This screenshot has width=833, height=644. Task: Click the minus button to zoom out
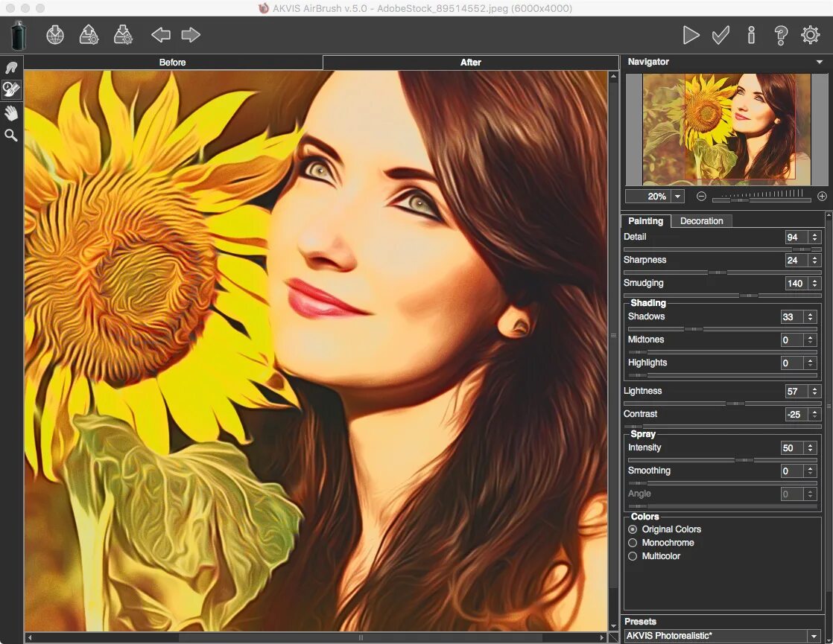(x=700, y=196)
